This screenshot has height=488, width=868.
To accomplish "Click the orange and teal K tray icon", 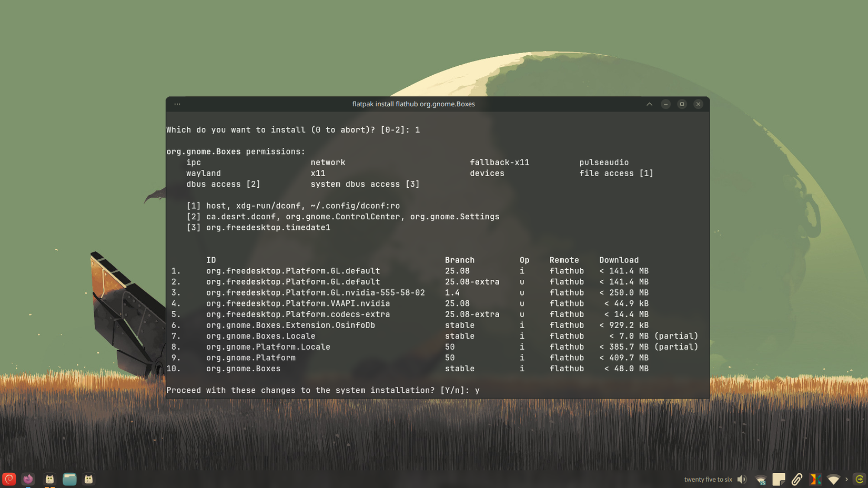I will (x=815, y=480).
